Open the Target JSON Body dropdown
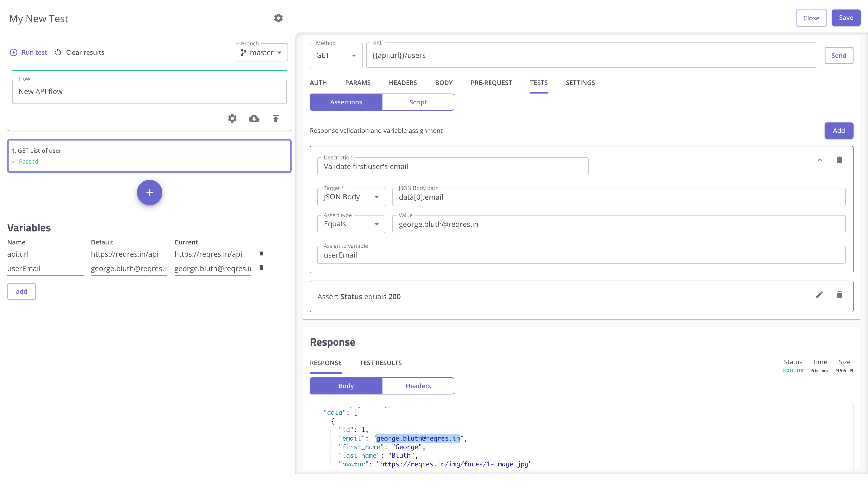The width and height of the screenshot is (868, 488). tap(351, 197)
